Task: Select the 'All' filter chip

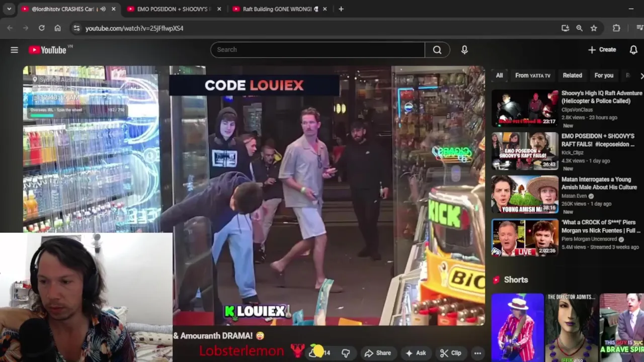Action: pos(499,75)
